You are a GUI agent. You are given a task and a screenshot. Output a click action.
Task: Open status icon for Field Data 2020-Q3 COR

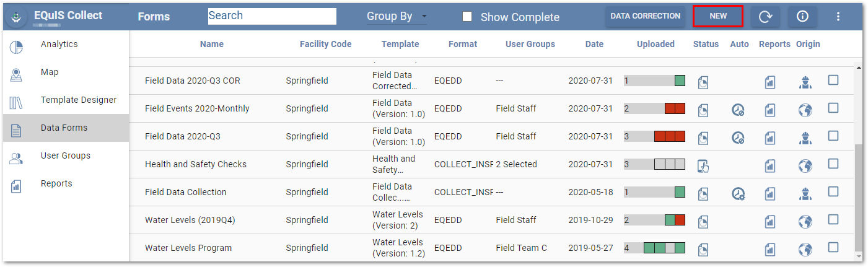(703, 82)
